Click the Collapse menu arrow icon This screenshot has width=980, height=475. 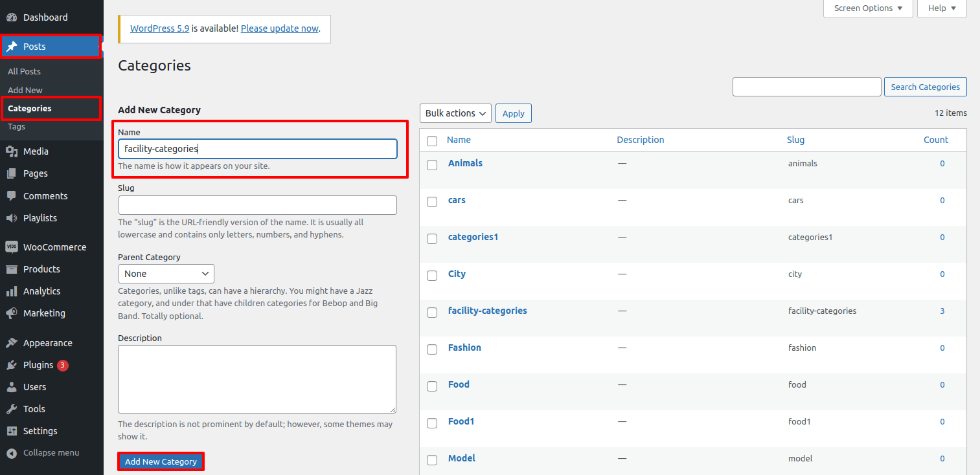[x=12, y=452]
